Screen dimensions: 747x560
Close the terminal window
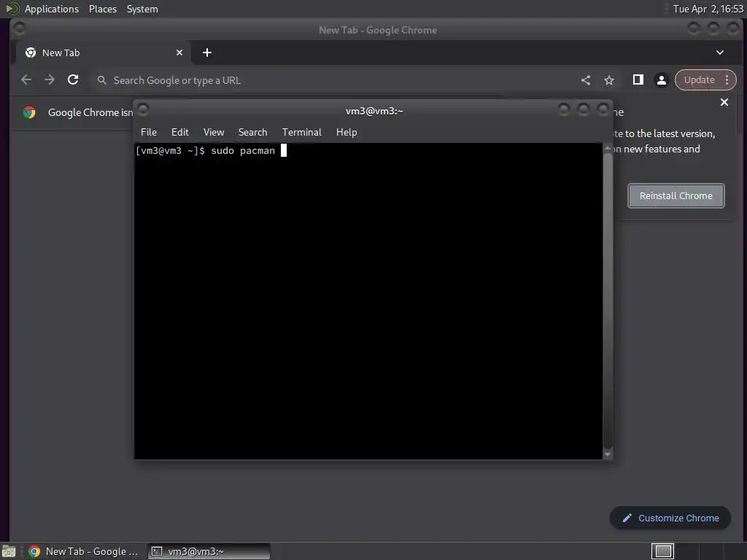pyautogui.click(x=603, y=110)
